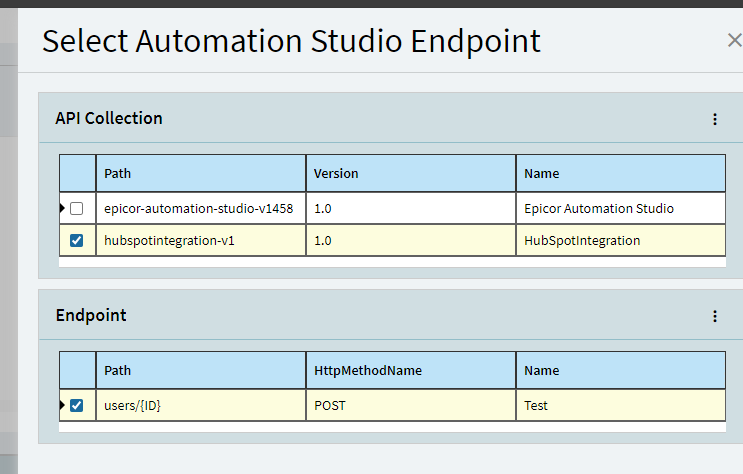Sort API Collection by Name column
This screenshot has height=474, width=743.
click(x=621, y=173)
